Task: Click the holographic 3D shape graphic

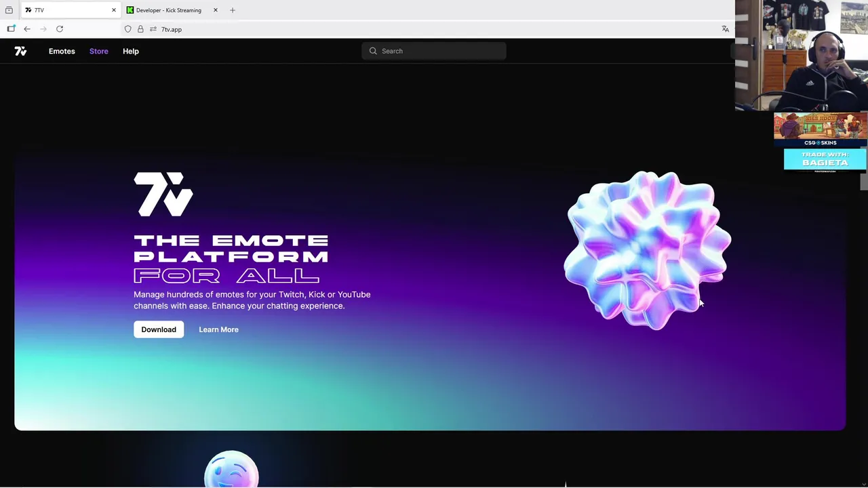Action: tap(648, 250)
